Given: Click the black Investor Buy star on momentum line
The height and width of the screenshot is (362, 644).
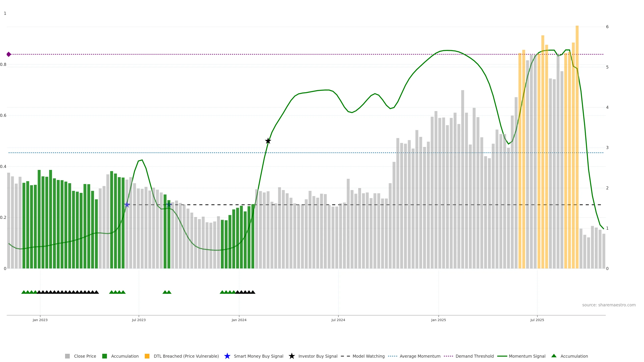Looking at the screenshot, I should pyautogui.click(x=268, y=141).
